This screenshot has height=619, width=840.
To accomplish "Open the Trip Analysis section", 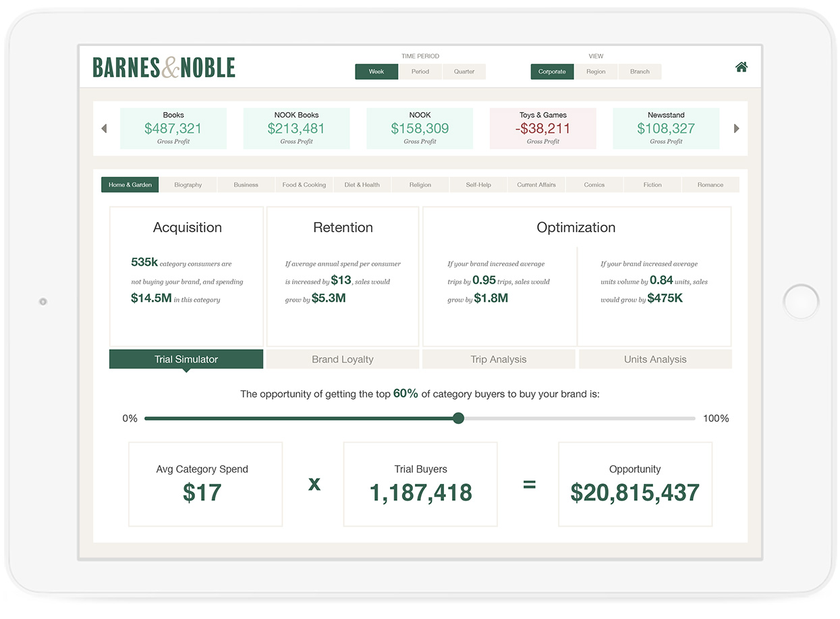I will [499, 359].
